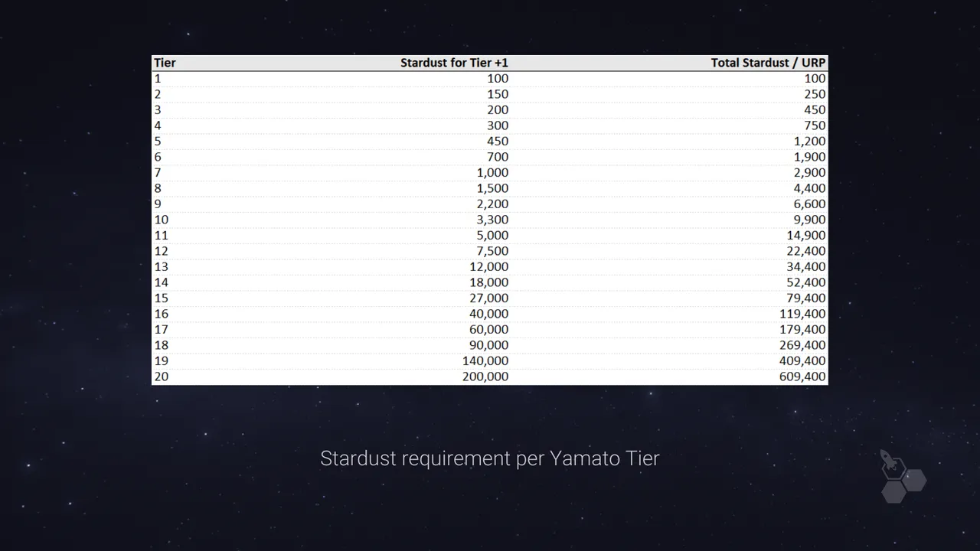Select the total 6,600 cell for Tier 9

tap(810, 204)
